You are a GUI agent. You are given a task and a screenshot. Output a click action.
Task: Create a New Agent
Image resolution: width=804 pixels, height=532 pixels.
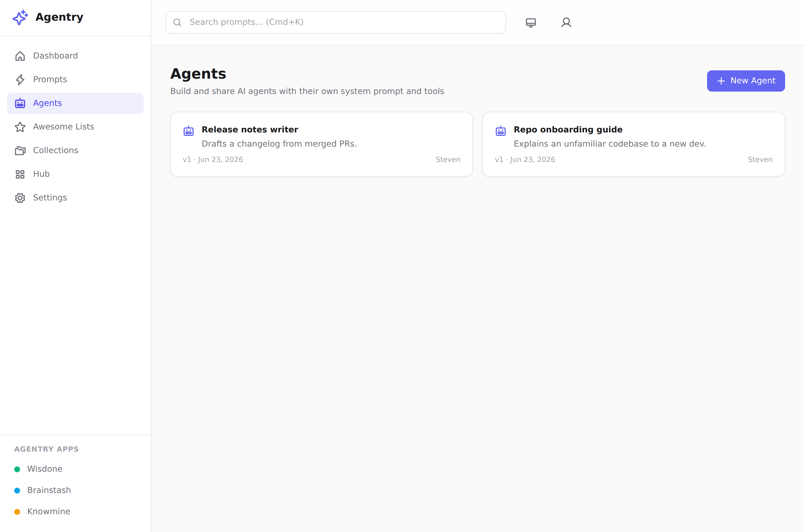click(746, 81)
